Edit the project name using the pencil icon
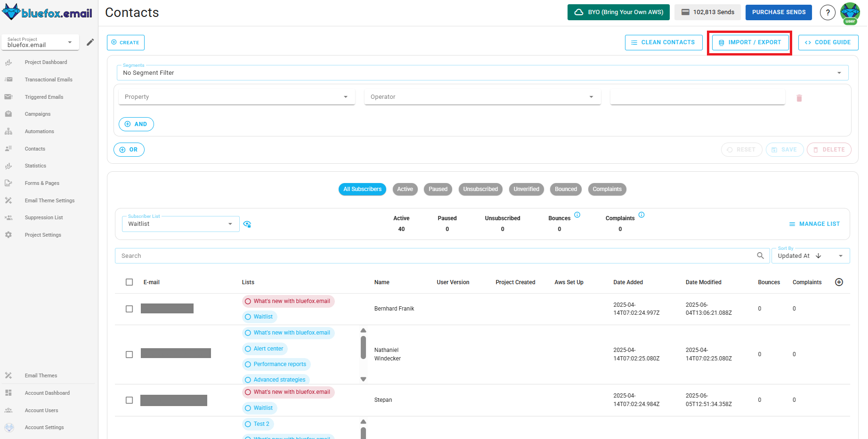 coord(90,42)
